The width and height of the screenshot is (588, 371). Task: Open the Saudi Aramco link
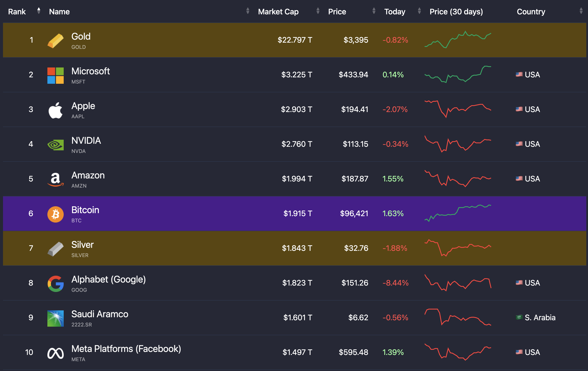(100, 314)
